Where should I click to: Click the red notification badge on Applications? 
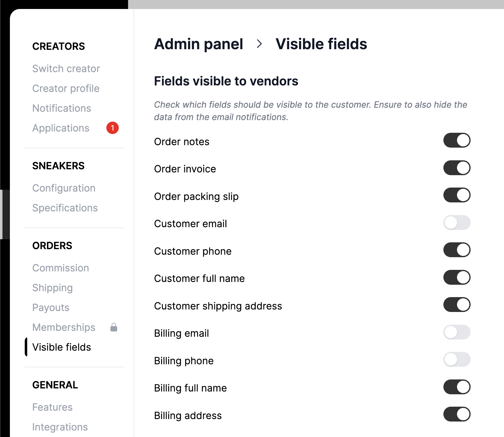pos(113,128)
